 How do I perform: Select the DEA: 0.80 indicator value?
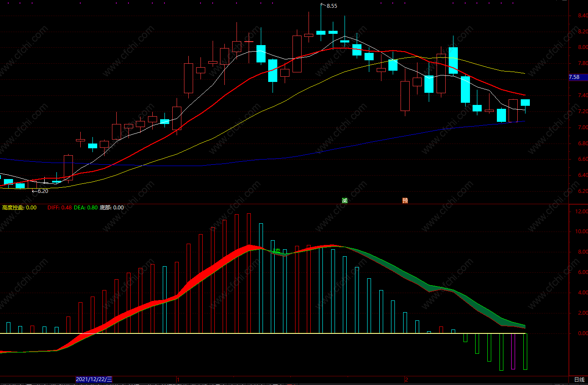coord(85,208)
